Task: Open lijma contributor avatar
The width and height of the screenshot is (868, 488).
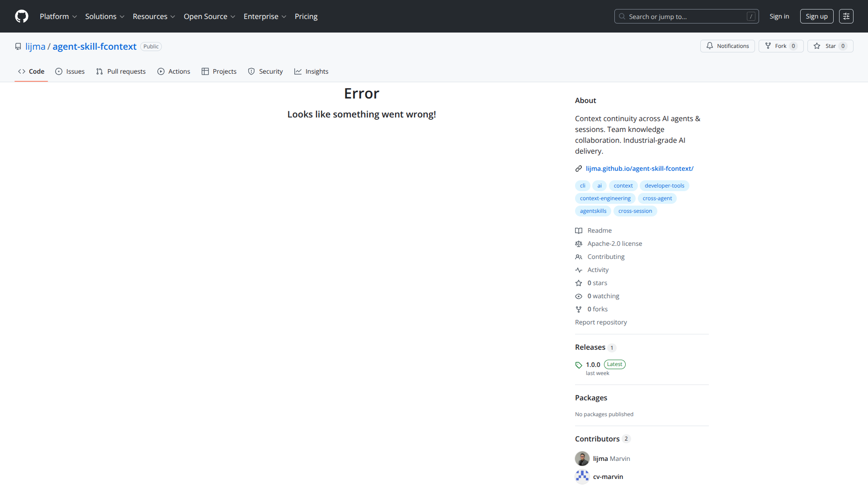Action: coord(582,459)
